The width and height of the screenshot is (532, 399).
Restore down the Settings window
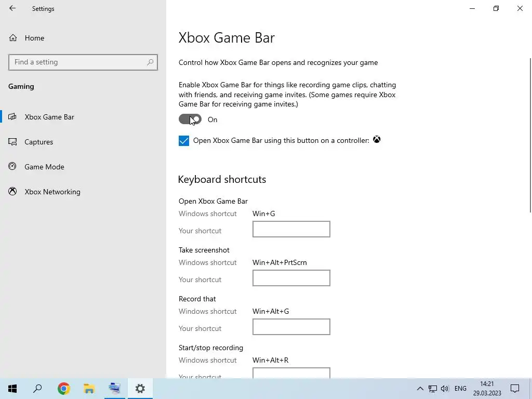pyautogui.click(x=496, y=8)
